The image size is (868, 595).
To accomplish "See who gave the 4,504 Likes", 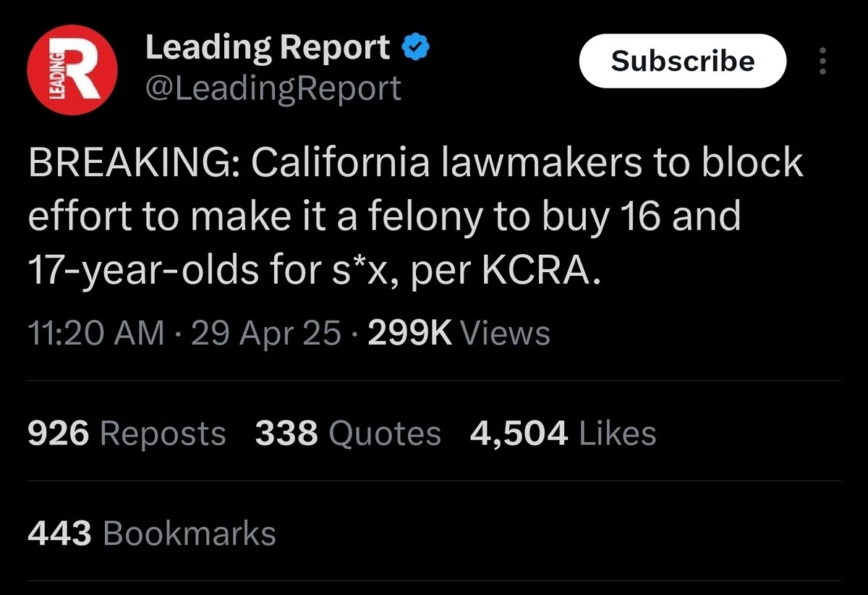I will coord(563,434).
